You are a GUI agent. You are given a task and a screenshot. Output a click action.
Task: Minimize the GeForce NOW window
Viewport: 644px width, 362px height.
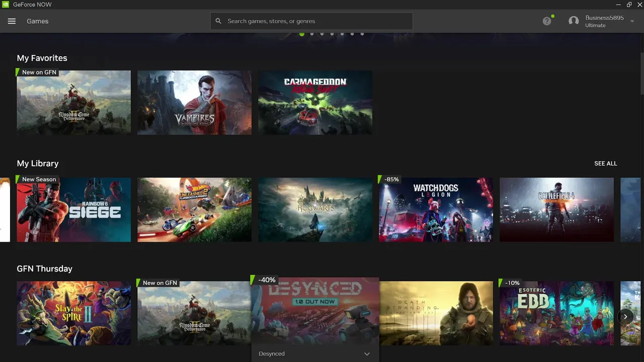[618, 5]
